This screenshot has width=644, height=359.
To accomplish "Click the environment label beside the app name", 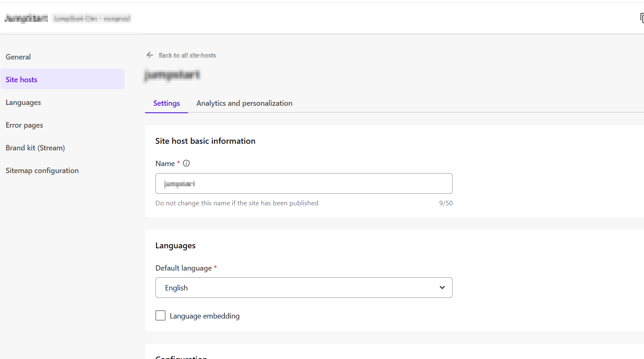I will (91, 18).
